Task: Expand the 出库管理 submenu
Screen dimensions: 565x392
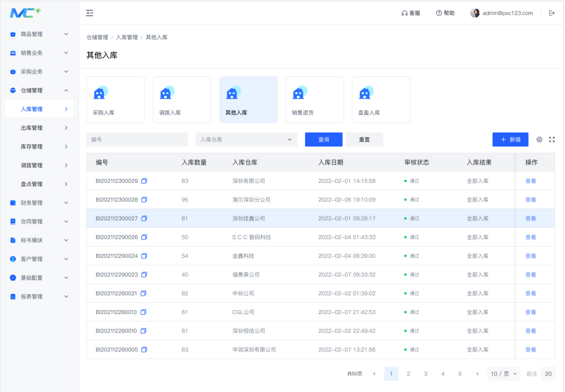Action: (39, 128)
